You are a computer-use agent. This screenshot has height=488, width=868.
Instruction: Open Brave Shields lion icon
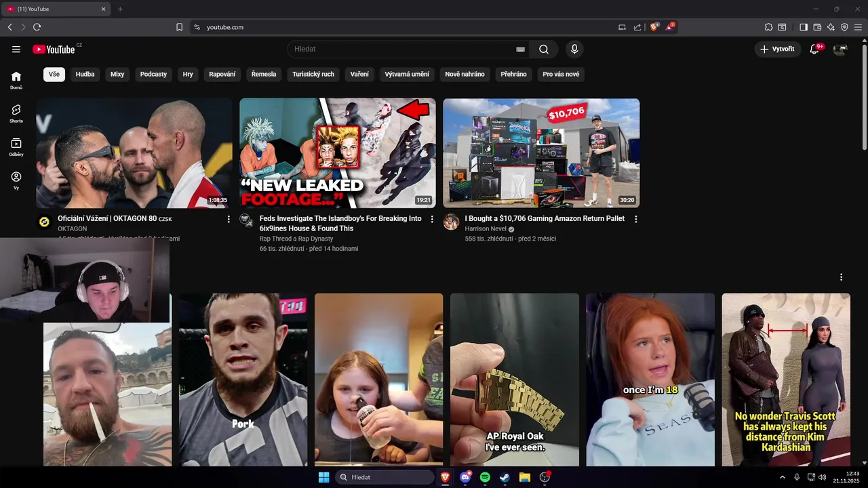pyautogui.click(x=654, y=27)
